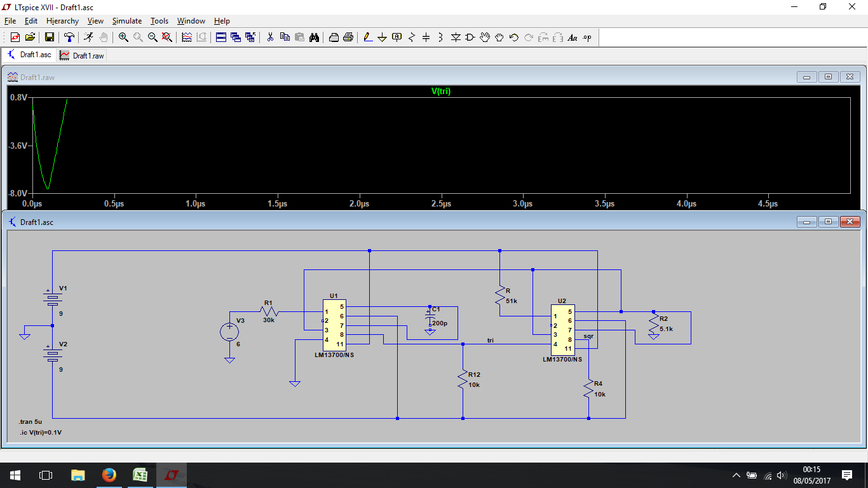Select the Move hand tool
The width and height of the screenshot is (868, 488).
click(x=485, y=37)
